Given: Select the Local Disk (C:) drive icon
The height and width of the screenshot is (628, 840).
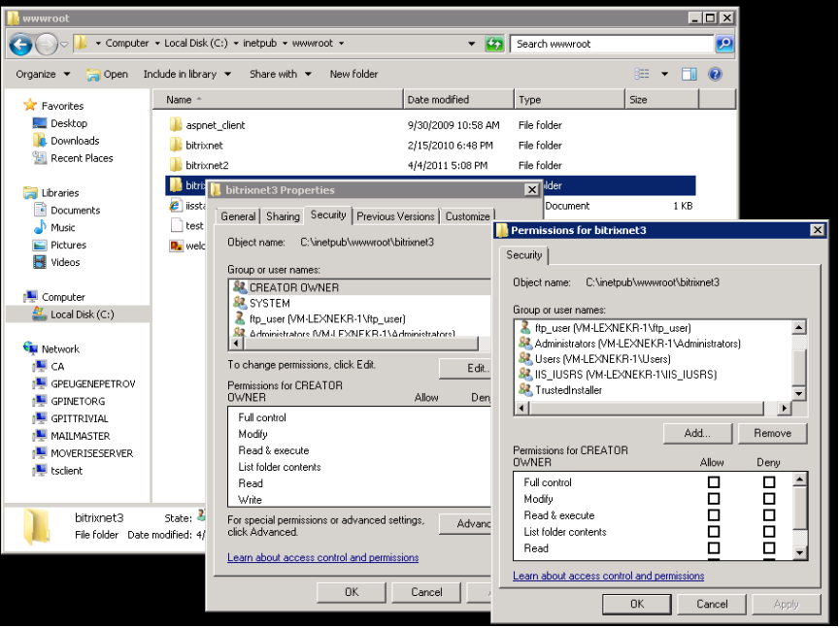Looking at the screenshot, I should pyautogui.click(x=39, y=314).
